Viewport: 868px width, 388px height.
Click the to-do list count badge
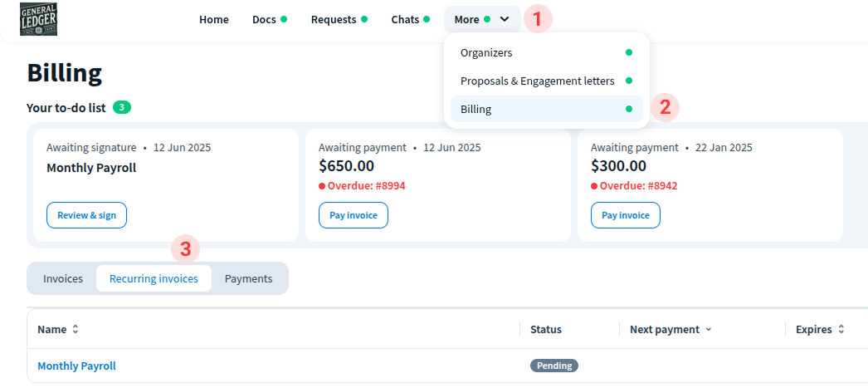[x=122, y=107]
